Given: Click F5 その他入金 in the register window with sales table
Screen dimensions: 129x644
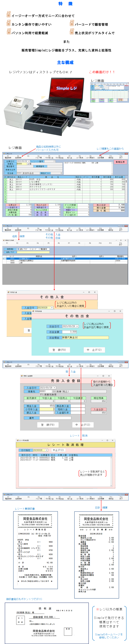Looking at the screenshot, I should [49, 157].
